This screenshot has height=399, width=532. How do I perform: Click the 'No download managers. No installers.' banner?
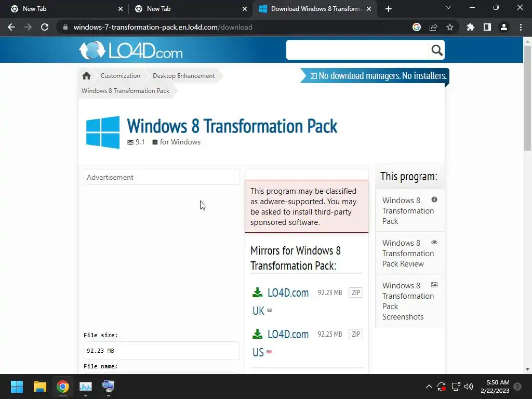[375, 76]
